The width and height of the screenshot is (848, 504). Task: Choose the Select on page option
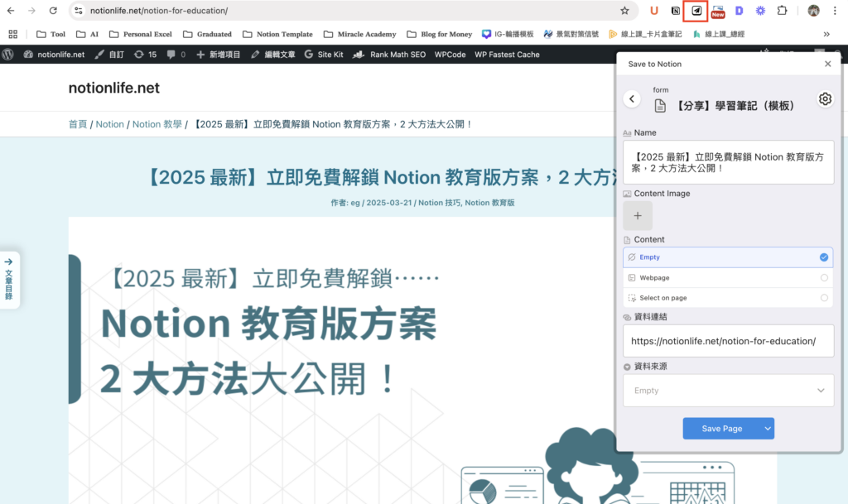[x=728, y=297]
